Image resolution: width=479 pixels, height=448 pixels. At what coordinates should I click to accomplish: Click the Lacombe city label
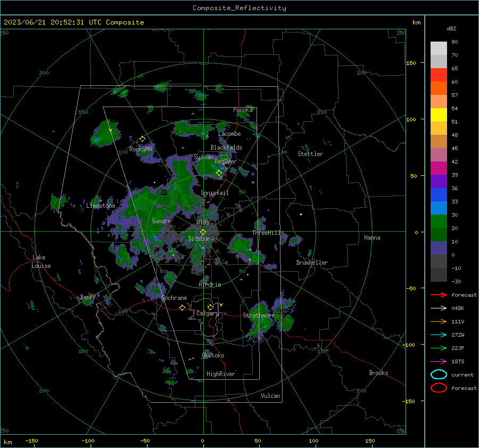click(x=229, y=134)
